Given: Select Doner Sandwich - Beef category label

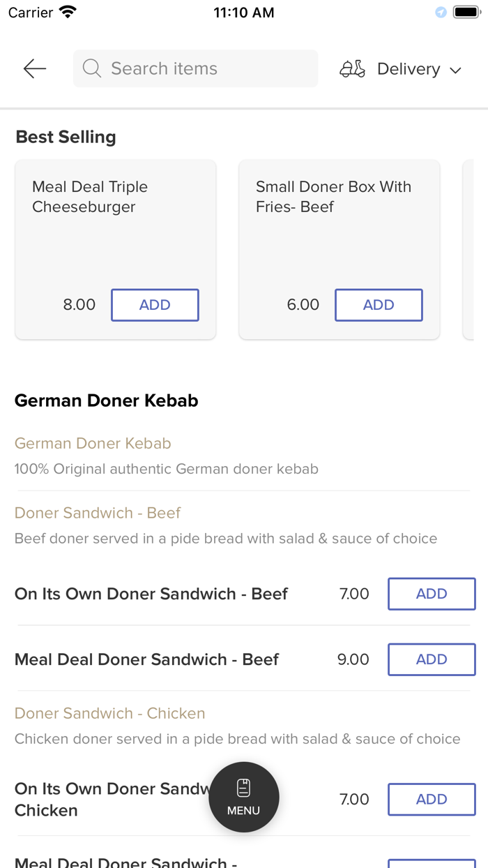Looking at the screenshot, I should point(98,513).
